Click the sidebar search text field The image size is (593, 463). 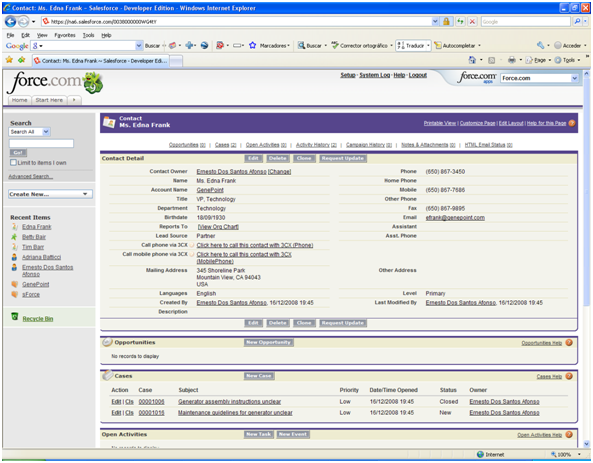pyautogui.click(x=41, y=143)
